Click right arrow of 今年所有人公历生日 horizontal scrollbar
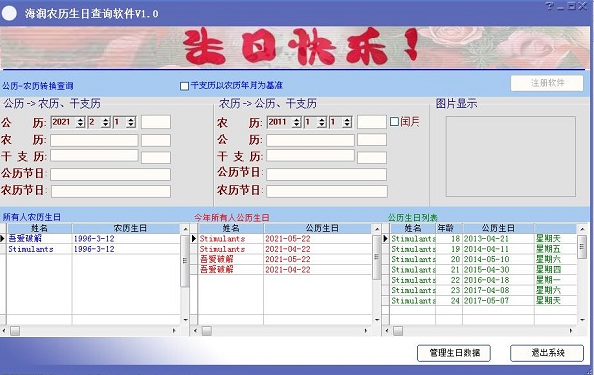 pos(366,331)
